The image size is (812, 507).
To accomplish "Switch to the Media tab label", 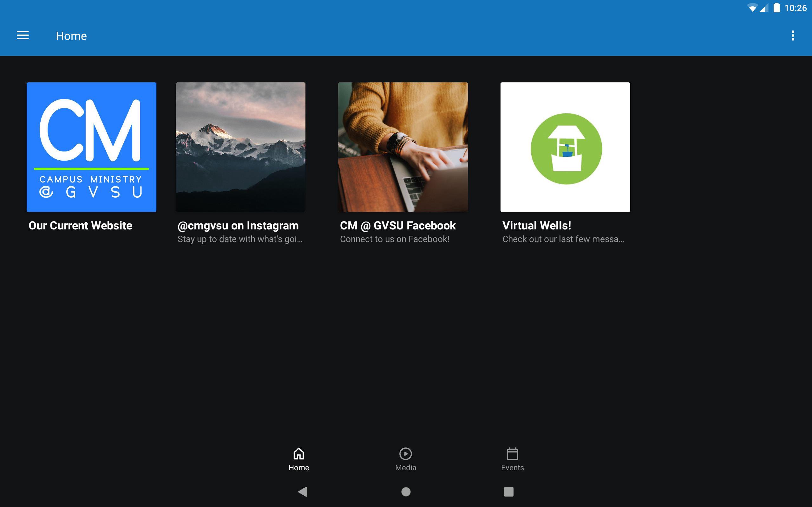I will pyautogui.click(x=405, y=467).
